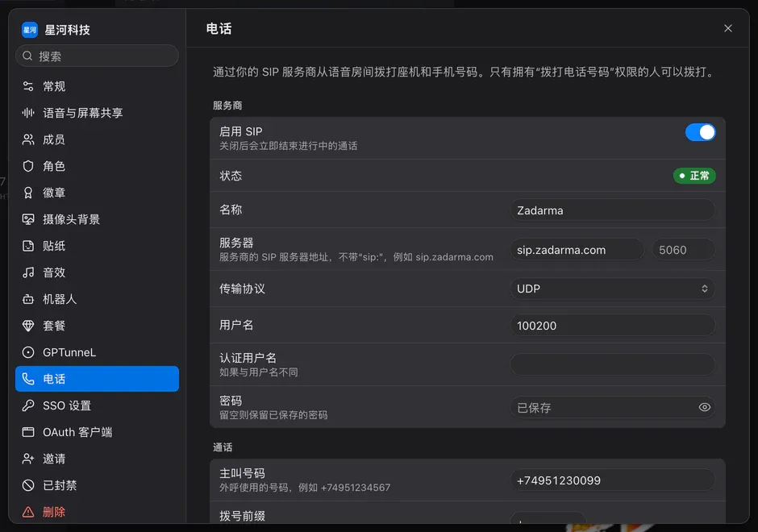This screenshot has height=532, width=758.
Task: View the 已封禁 list
Action: (x=97, y=485)
